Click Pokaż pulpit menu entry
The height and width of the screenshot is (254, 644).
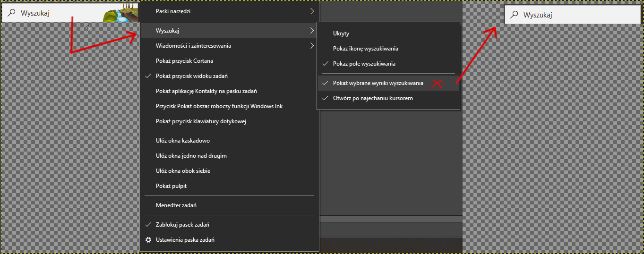pyautogui.click(x=171, y=186)
